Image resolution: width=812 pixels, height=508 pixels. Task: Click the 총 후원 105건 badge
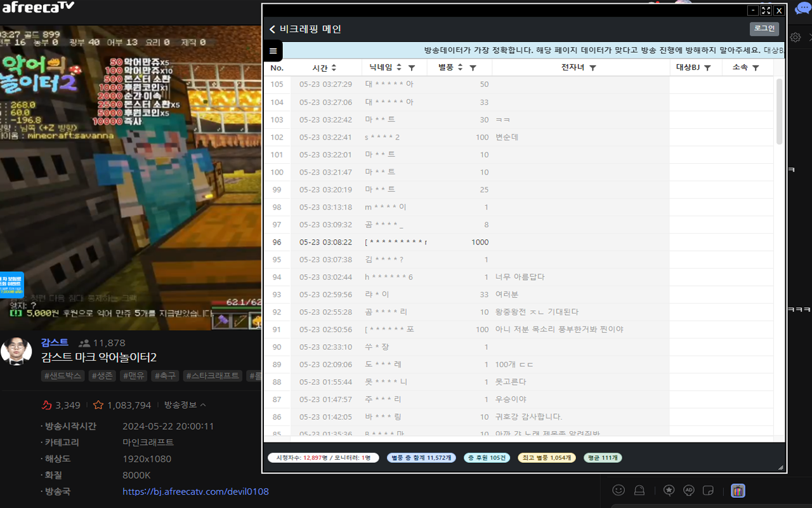487,458
